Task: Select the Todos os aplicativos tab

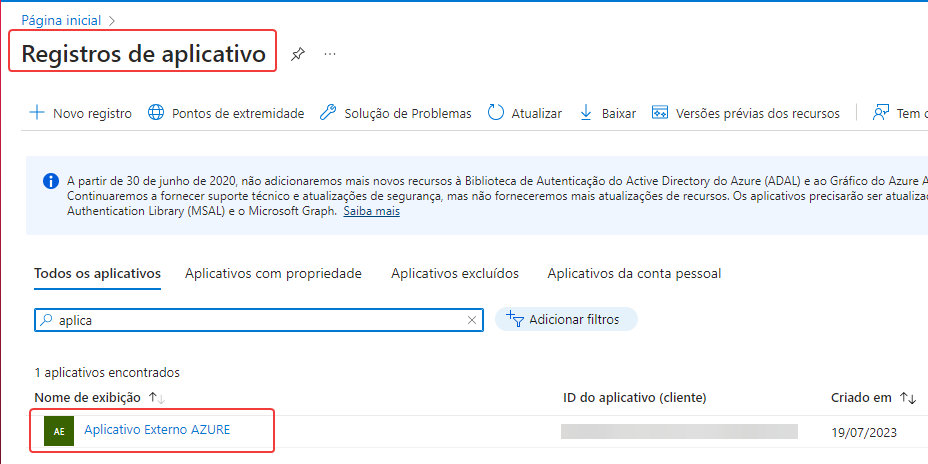Action: pyautogui.click(x=98, y=273)
